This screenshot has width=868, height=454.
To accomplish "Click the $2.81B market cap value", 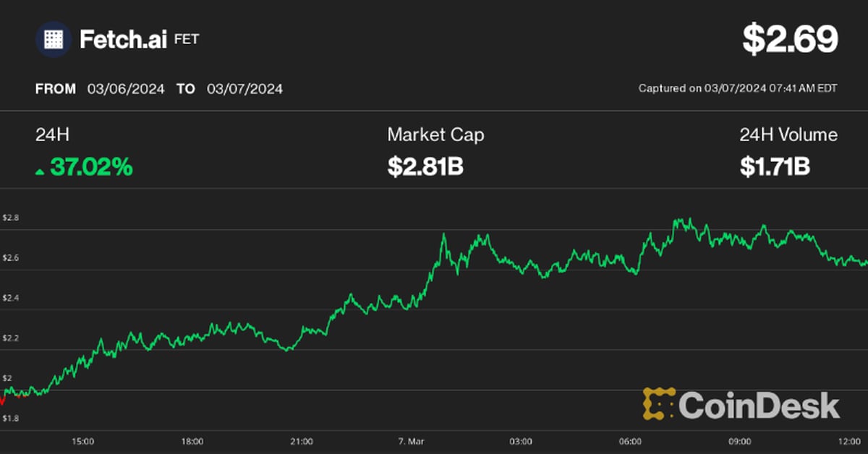I will [x=425, y=168].
